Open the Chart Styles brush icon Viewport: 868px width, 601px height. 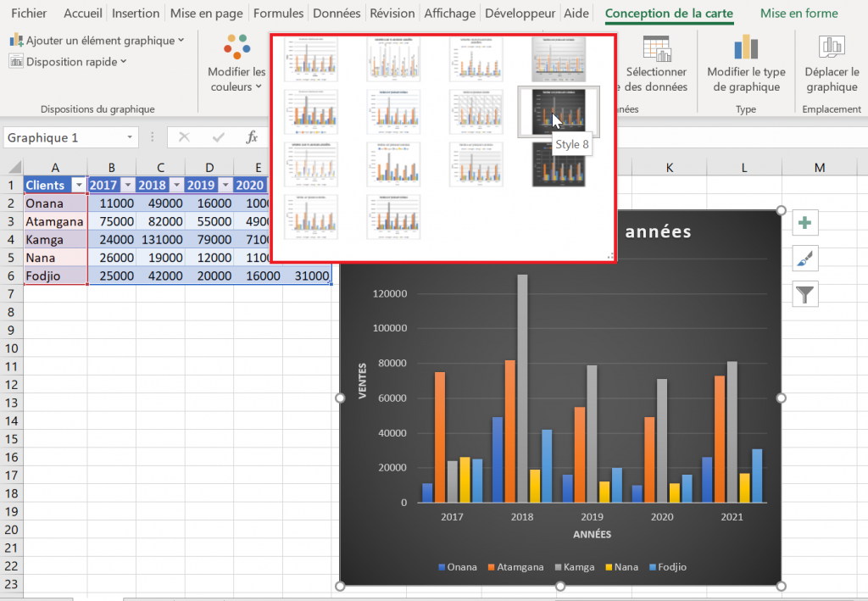point(804,258)
